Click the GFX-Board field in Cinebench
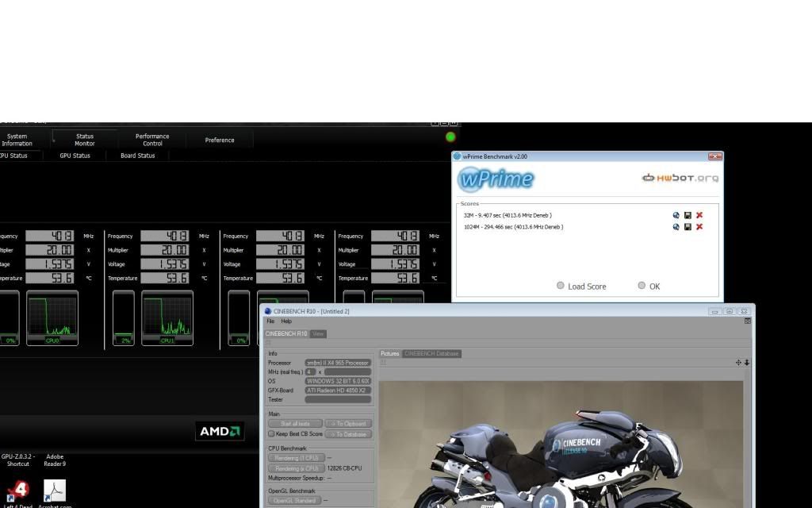Image resolution: width=812 pixels, height=508 pixels. 338,391
